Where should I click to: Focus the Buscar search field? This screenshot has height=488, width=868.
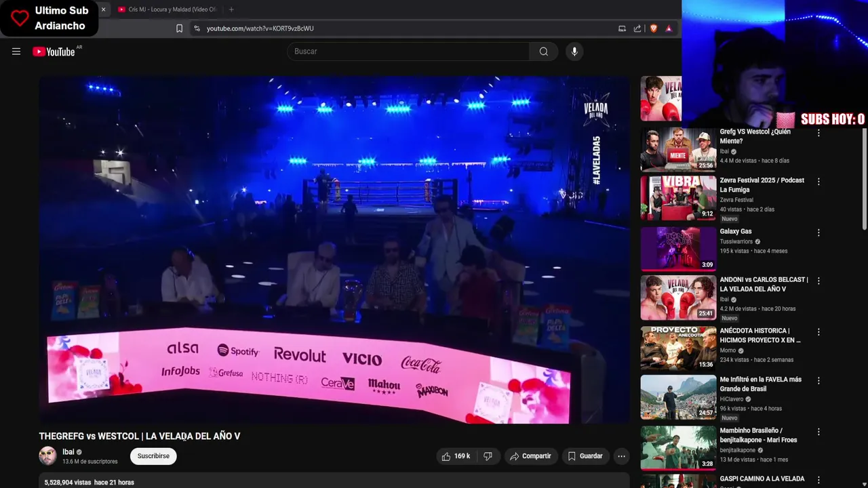[x=409, y=52]
